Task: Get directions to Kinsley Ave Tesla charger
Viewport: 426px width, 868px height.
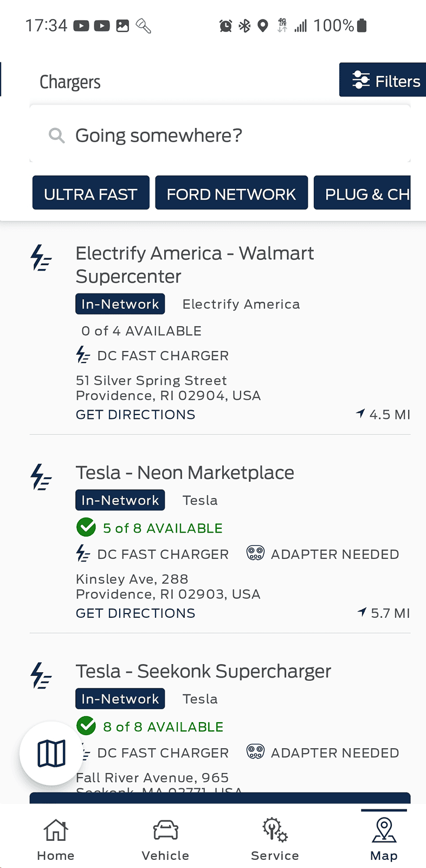Action: click(135, 613)
